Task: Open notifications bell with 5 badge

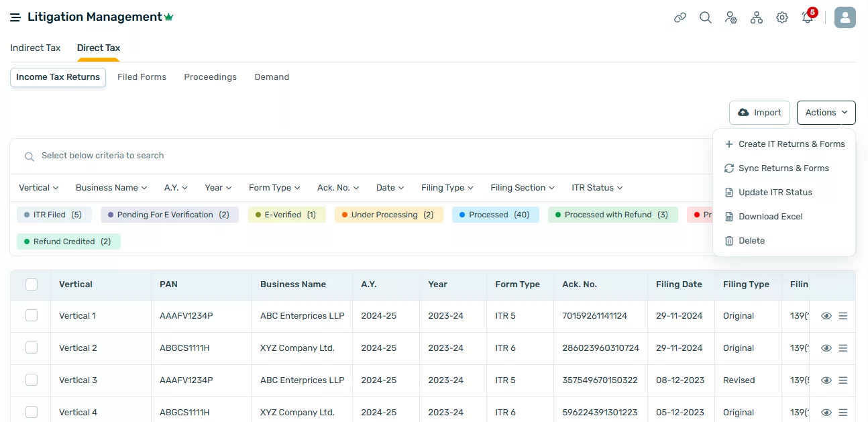Action: 808,17
